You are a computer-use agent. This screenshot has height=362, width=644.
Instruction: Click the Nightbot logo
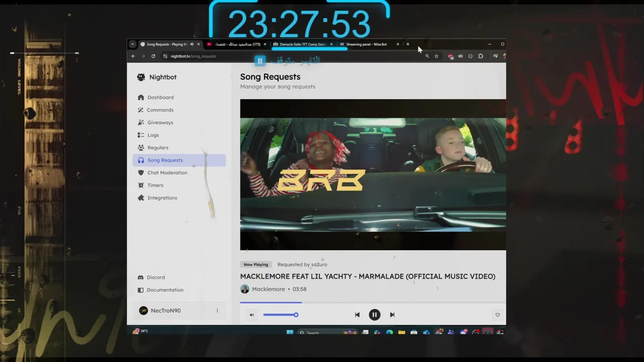pos(141,77)
